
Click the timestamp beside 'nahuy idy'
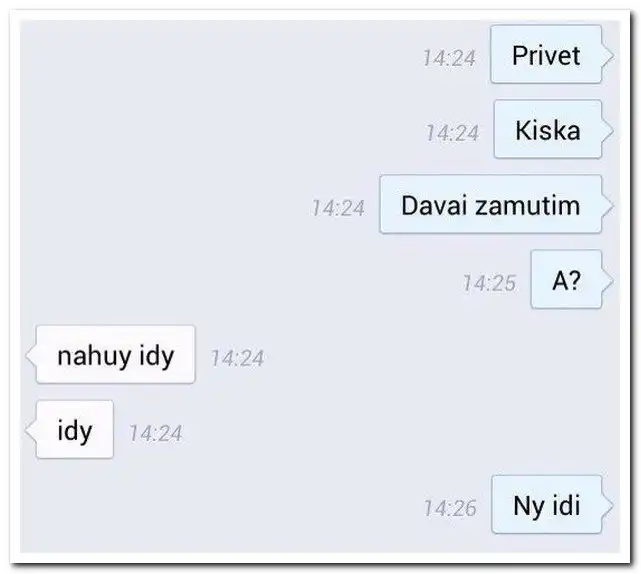pos(237,358)
